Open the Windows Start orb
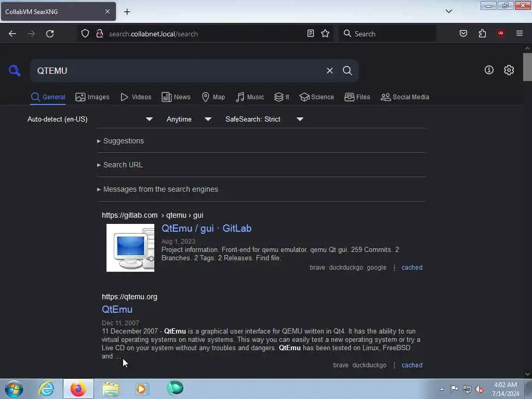Image resolution: width=532 pixels, height=399 pixels. pos(14,389)
